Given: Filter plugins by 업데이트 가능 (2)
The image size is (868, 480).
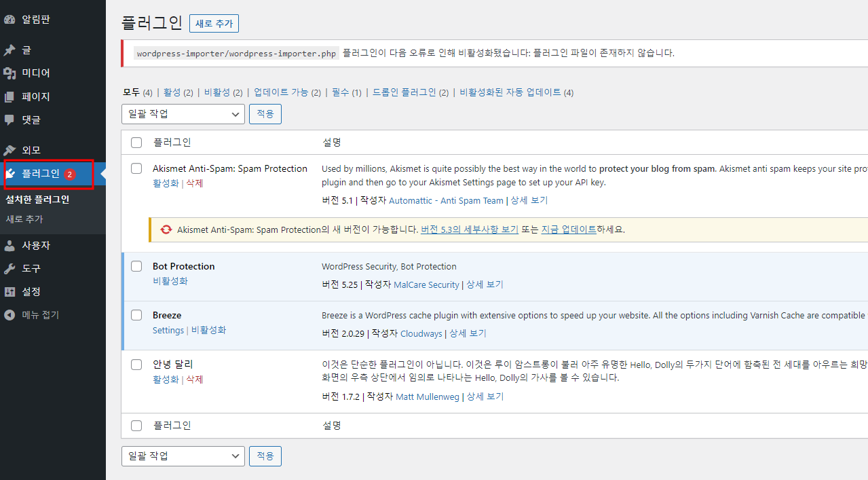Looking at the screenshot, I should tap(287, 92).
